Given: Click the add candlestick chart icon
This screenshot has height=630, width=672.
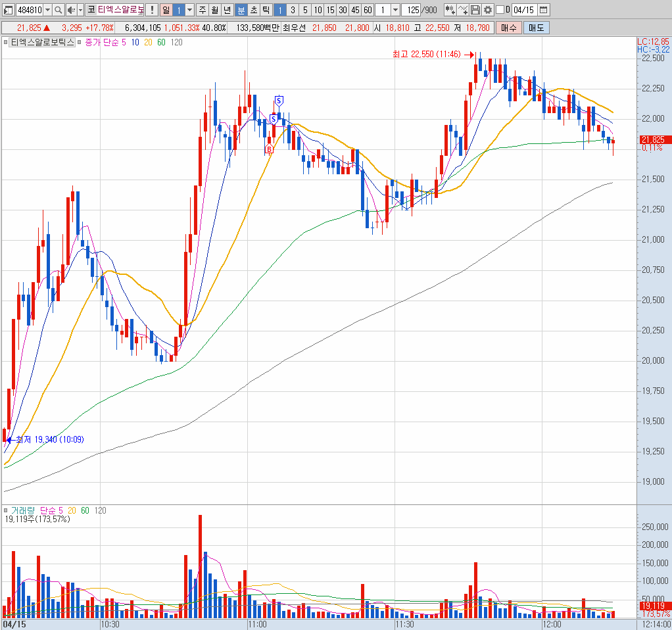Looking at the screenshot, I should [x=450, y=10].
